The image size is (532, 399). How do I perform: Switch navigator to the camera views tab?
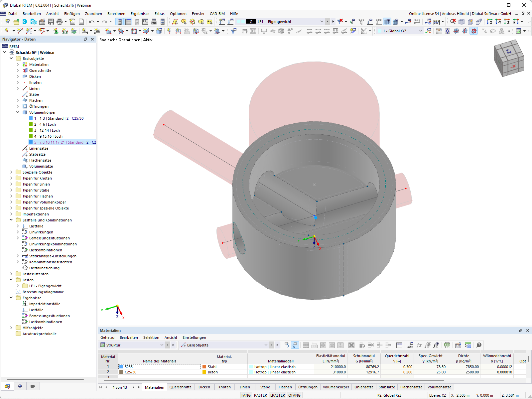33,386
